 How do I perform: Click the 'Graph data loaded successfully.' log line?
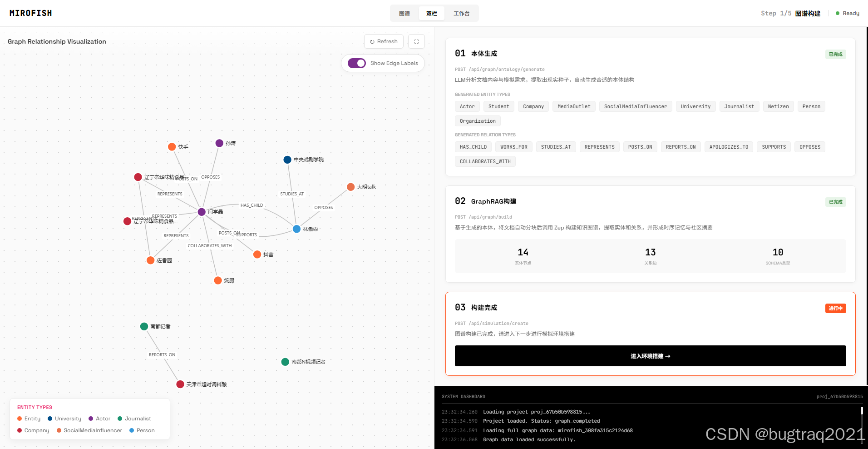pyautogui.click(x=529, y=439)
